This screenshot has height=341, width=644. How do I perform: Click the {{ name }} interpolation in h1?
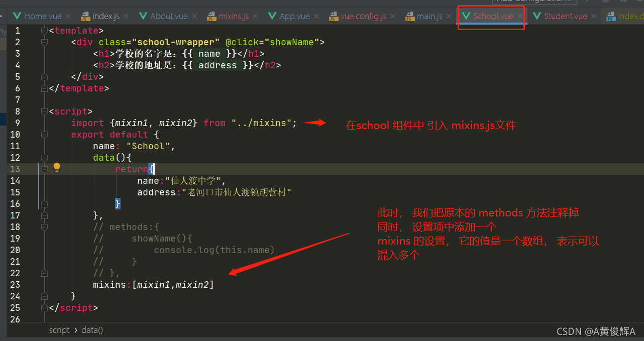(209, 54)
